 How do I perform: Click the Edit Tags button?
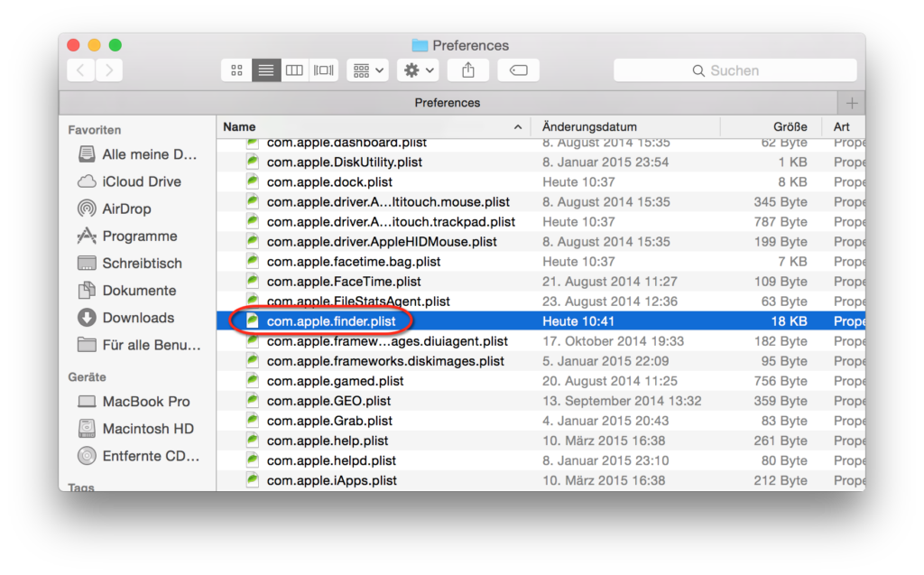(x=519, y=70)
